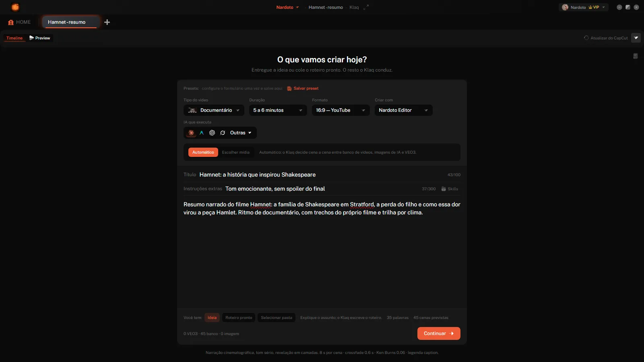Switch to the Timeline view
Image resolution: width=644 pixels, height=362 pixels.
coord(14,38)
